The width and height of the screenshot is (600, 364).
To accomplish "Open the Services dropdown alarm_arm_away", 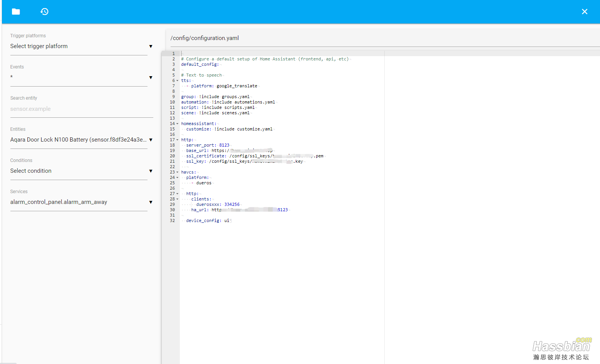I will (82, 202).
